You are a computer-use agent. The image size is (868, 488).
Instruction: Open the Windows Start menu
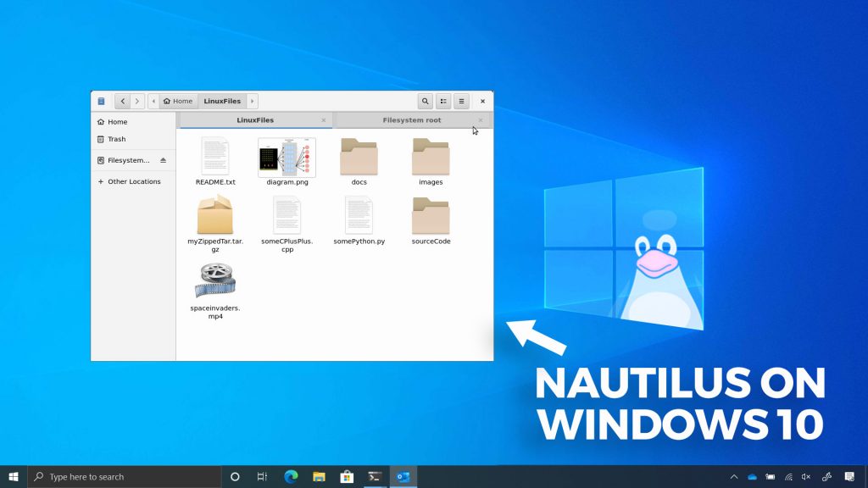14,476
